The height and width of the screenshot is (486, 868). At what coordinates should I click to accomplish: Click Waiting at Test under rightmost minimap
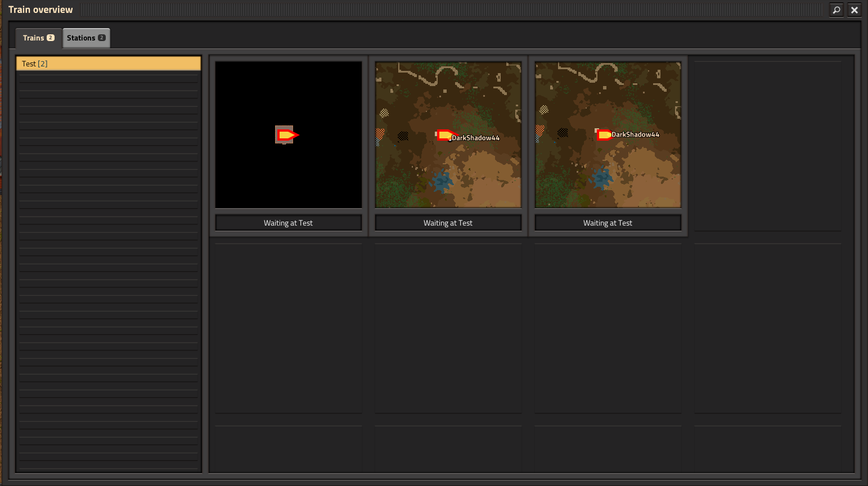coord(608,223)
